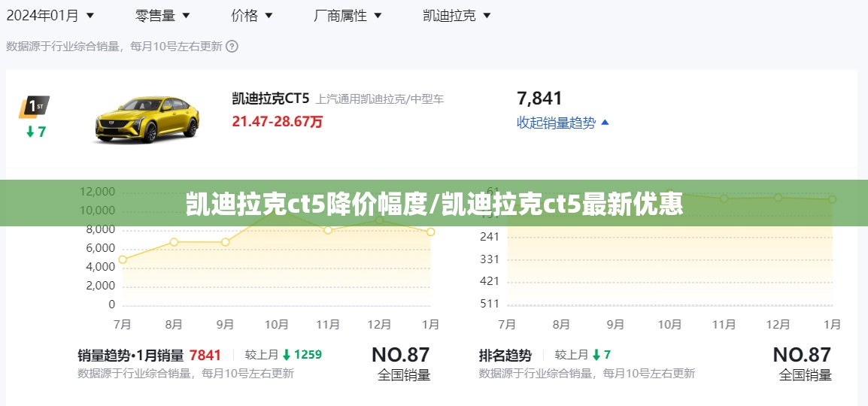Screen dimensions: 868x406
Task: Click the red 7841 monthly sales value
Action: tap(205, 355)
